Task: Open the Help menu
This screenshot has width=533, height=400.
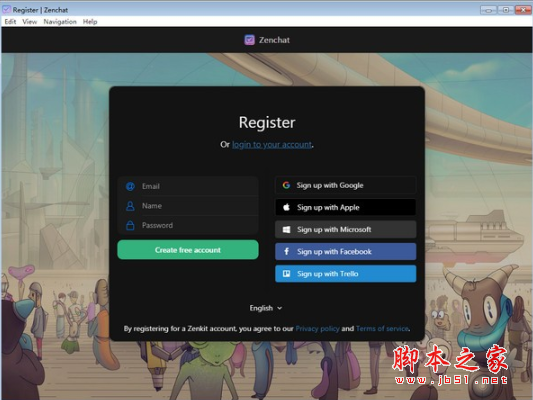Action: 90,22
